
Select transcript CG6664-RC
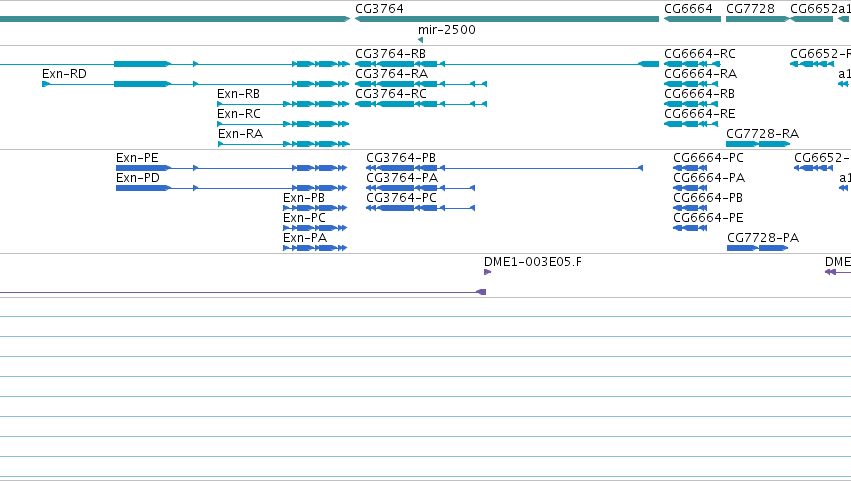(693, 64)
